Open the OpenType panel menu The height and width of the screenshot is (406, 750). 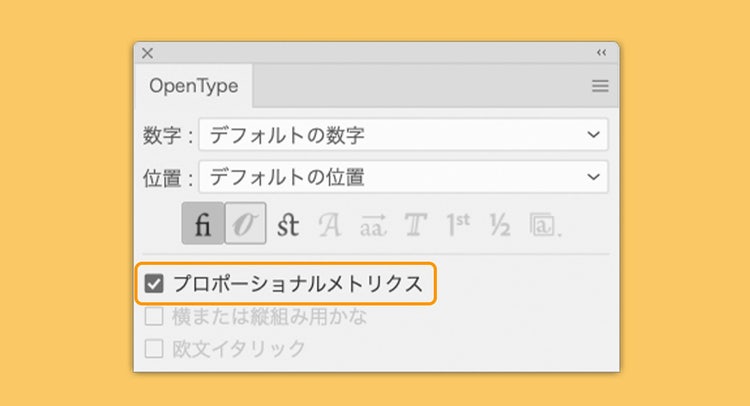[600, 86]
